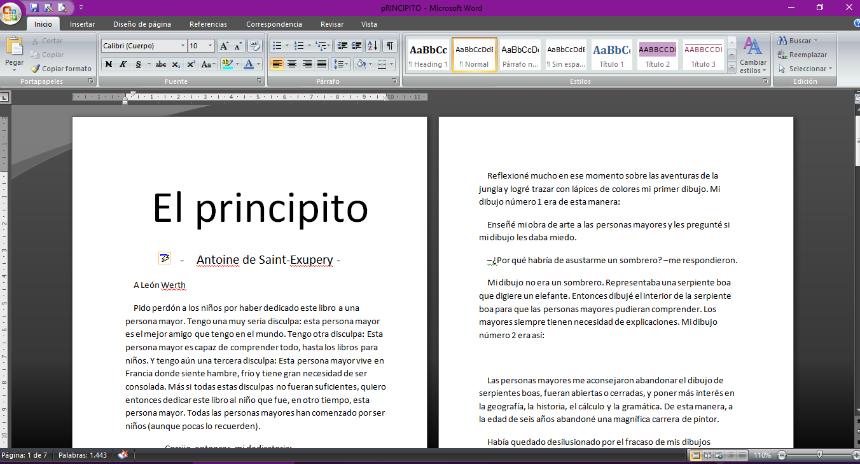Shrink font size with A-down icon
Image resolution: width=860 pixels, height=464 pixels.
tap(238, 46)
